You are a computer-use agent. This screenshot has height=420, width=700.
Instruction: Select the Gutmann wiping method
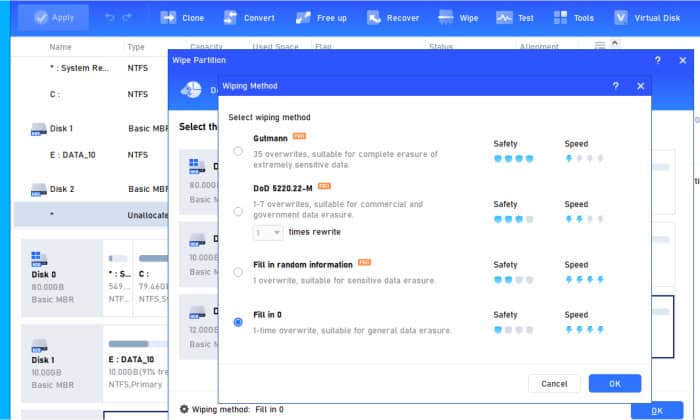[x=238, y=151]
